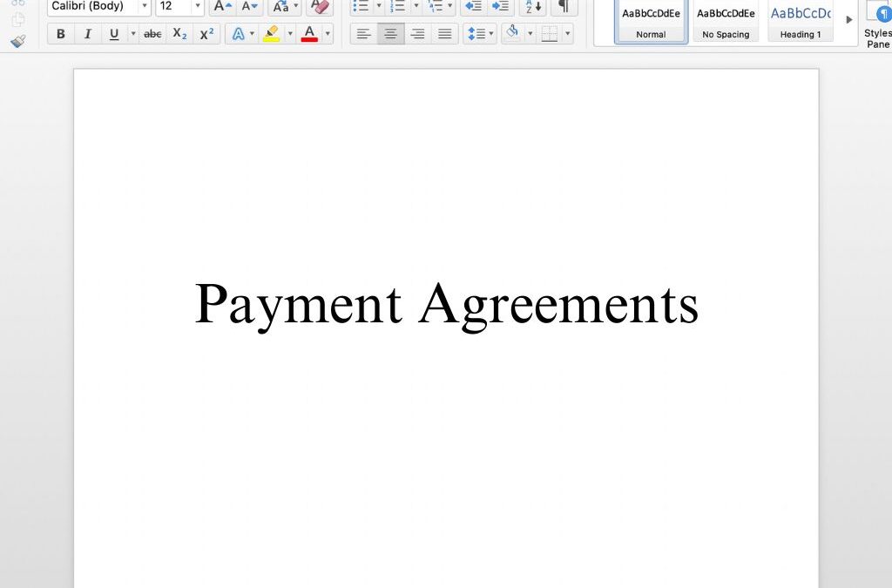Screen dimensions: 892x588
Task: Sort text A to Z
Action: click(533, 7)
